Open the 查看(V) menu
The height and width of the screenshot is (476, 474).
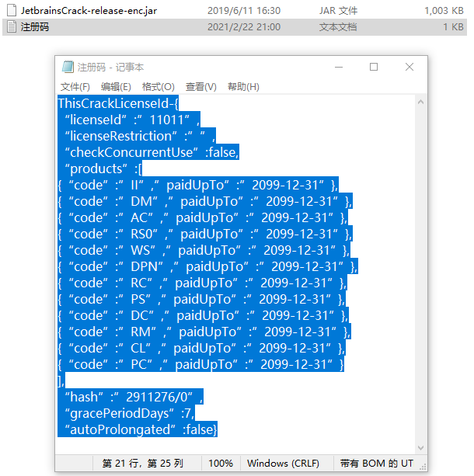200,87
